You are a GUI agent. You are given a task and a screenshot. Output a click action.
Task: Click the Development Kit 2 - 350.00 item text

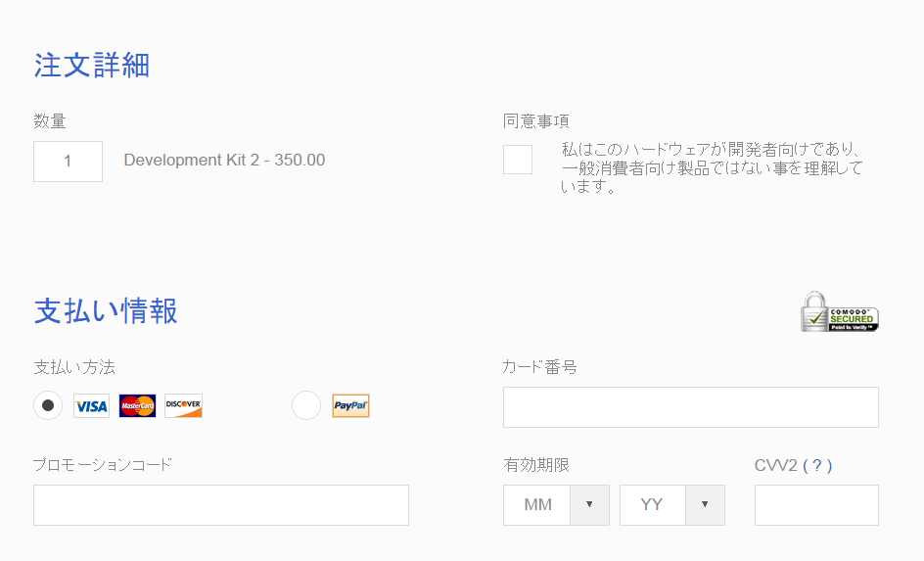[x=224, y=161]
